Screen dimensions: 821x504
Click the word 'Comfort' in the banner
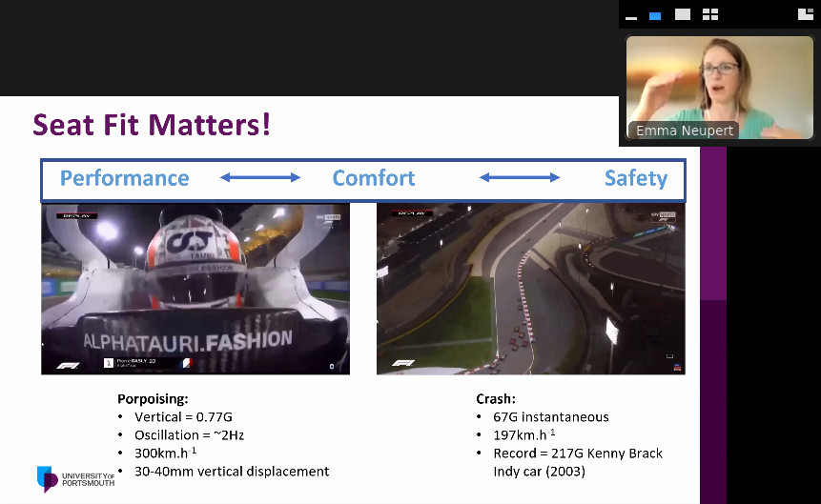(374, 178)
